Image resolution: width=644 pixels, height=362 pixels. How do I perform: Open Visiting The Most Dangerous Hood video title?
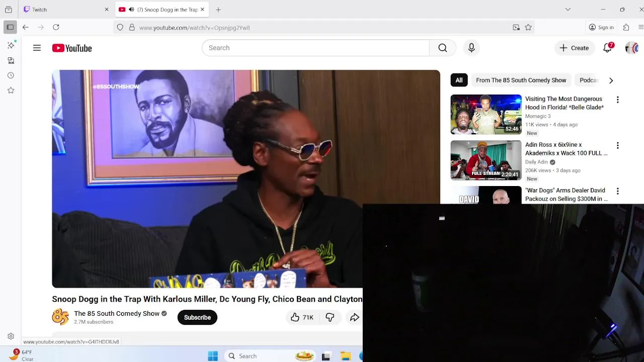tap(565, 103)
